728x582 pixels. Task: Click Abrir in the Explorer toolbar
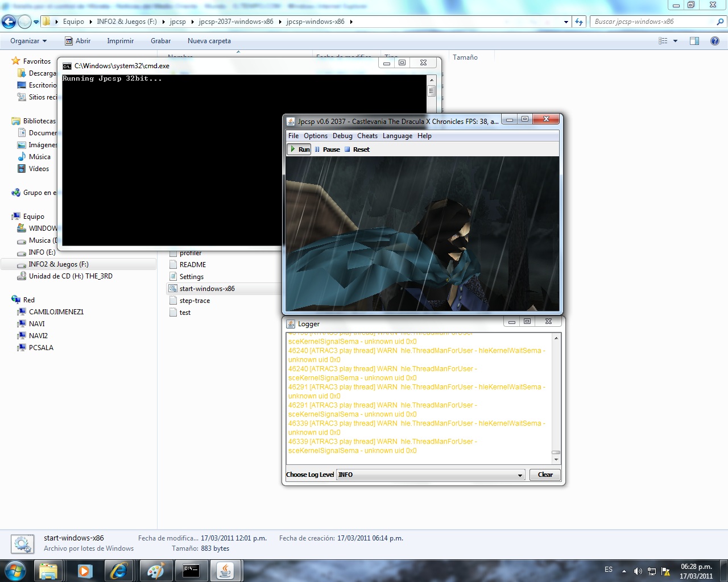(77, 41)
